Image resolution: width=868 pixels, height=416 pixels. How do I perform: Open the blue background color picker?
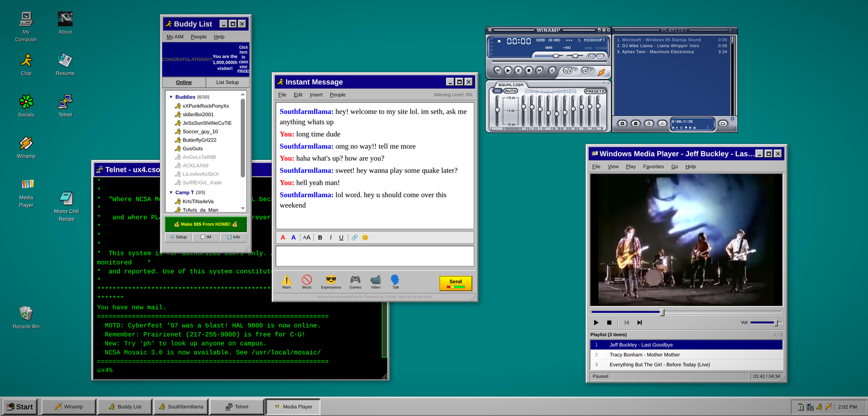click(293, 237)
